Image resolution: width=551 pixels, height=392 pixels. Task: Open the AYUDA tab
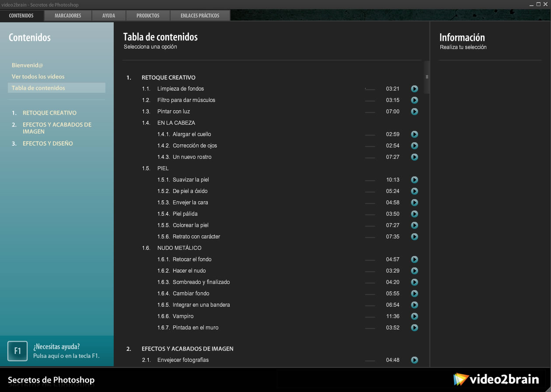click(108, 16)
